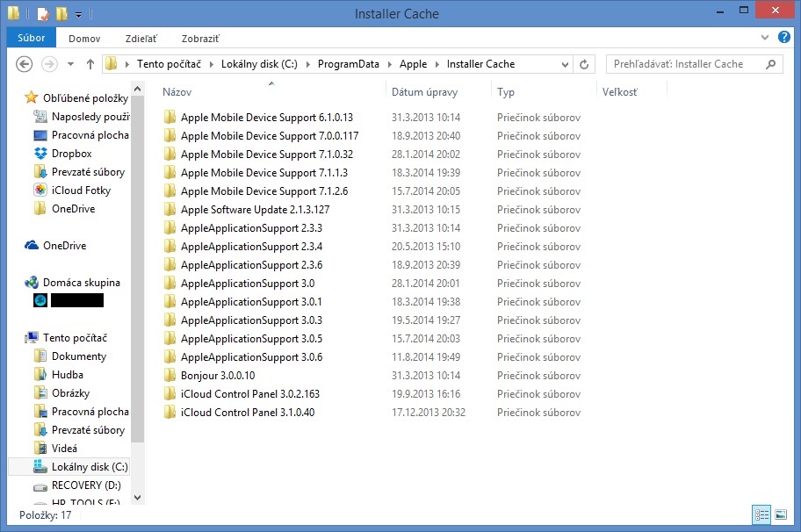Expand breadcrumb arrow after Apple

pos(437,64)
